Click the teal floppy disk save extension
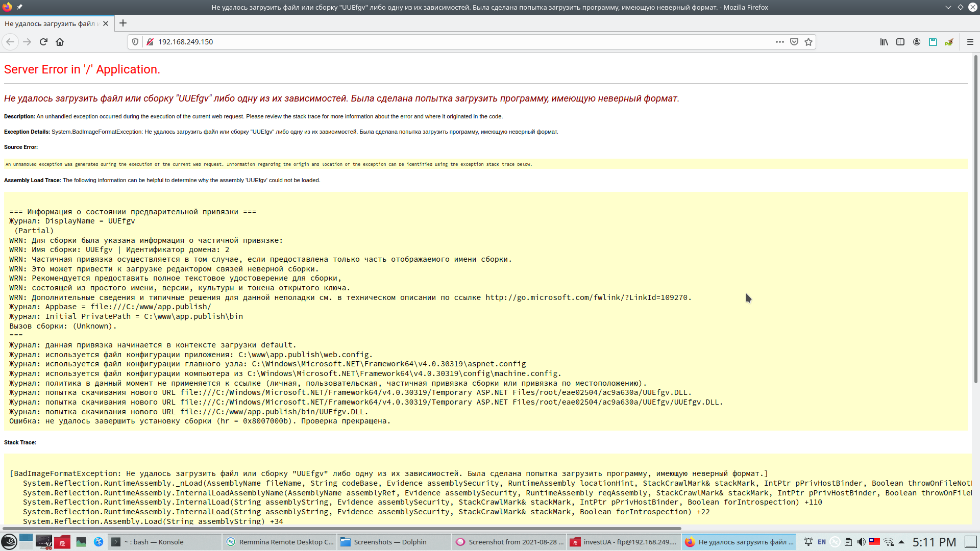This screenshot has width=980, height=551. click(933, 42)
